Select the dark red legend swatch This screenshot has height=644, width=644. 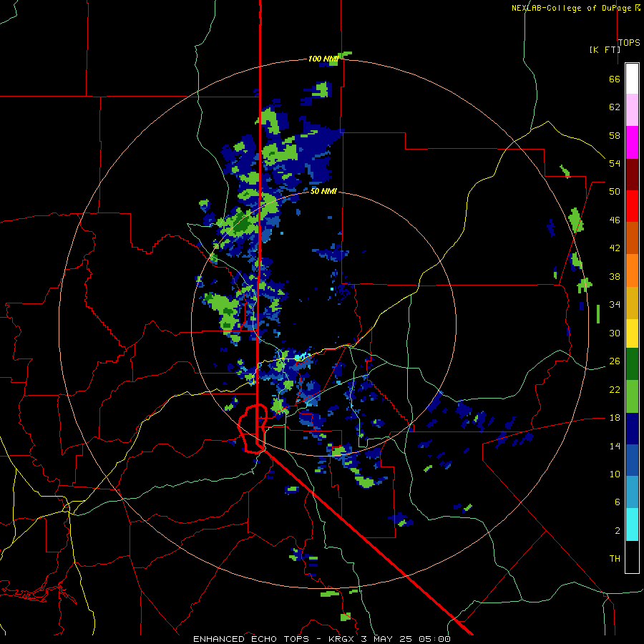point(632,175)
